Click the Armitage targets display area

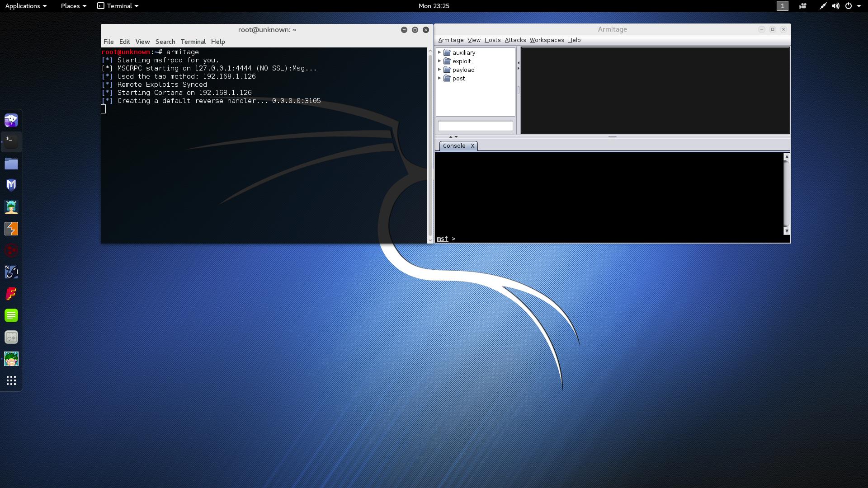(x=656, y=90)
